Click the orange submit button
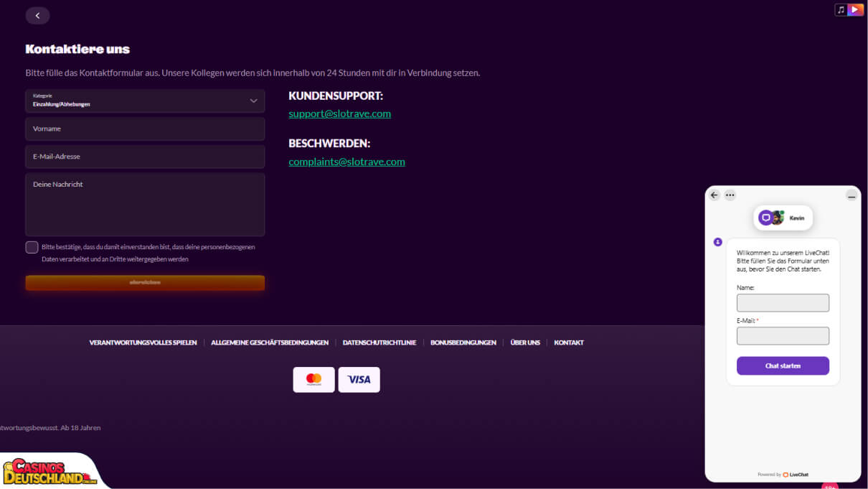 pyautogui.click(x=145, y=282)
